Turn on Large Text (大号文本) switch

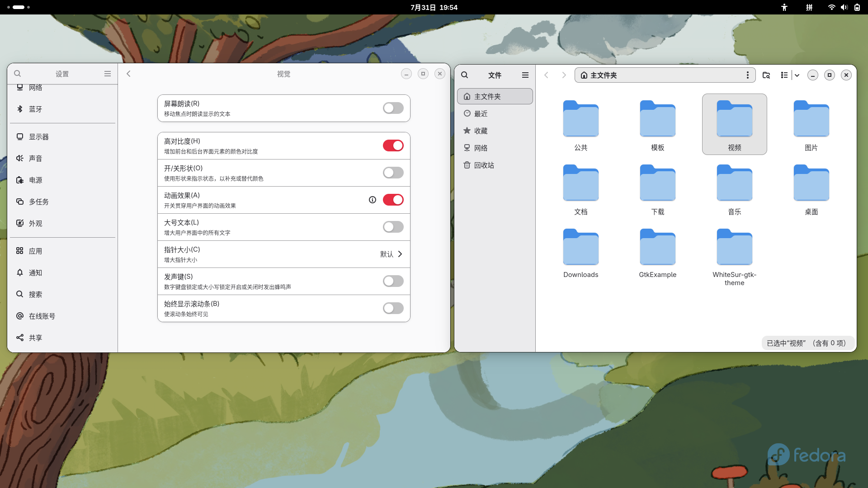tap(393, 227)
